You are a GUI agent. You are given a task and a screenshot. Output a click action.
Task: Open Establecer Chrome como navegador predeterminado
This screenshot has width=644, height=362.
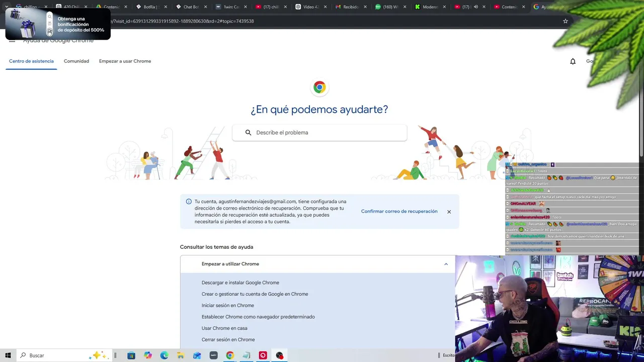pos(258,317)
